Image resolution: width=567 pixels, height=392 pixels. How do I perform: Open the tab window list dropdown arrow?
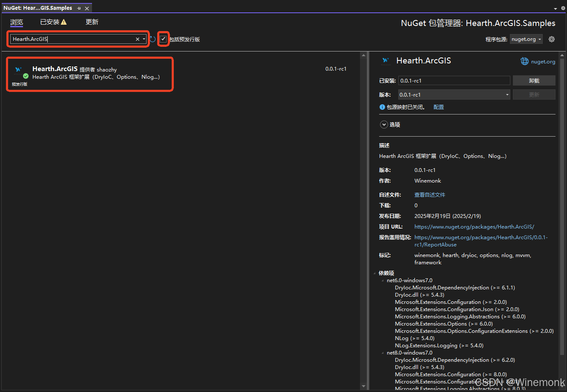pos(555,9)
